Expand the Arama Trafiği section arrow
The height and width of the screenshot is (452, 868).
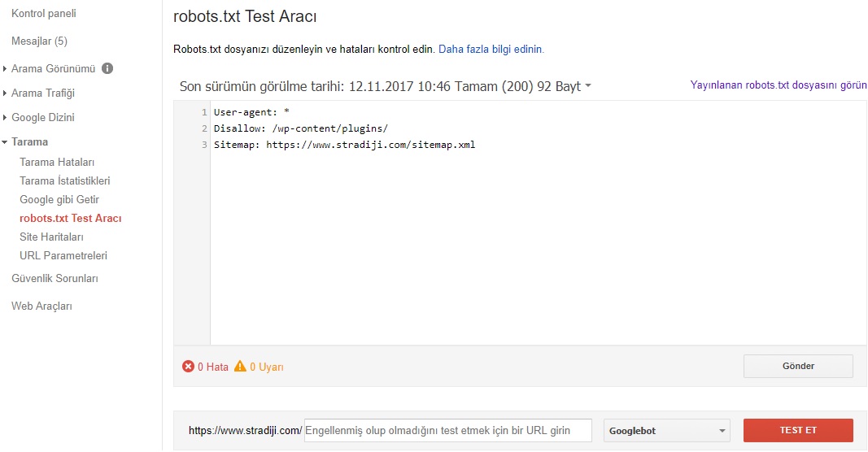pyautogui.click(x=4, y=93)
